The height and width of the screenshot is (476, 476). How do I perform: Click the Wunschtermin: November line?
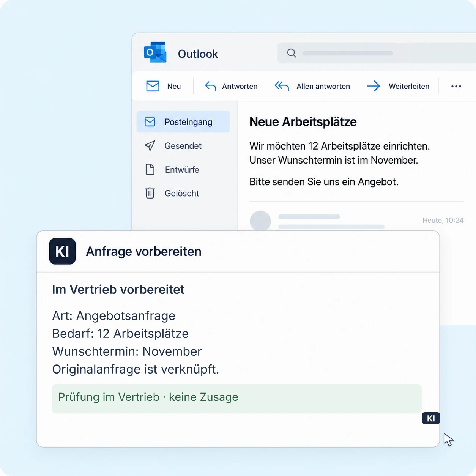pos(127,351)
